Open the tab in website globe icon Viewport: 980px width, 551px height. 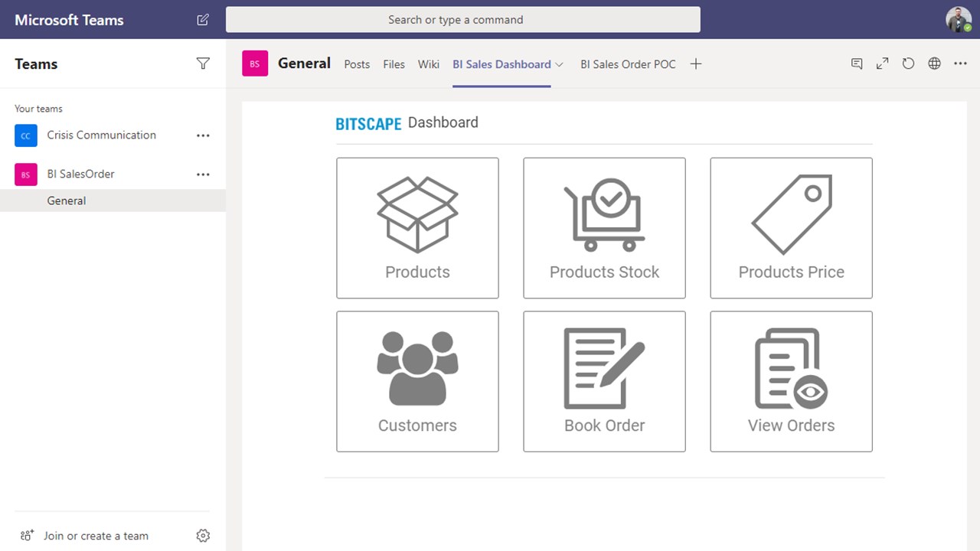(934, 64)
